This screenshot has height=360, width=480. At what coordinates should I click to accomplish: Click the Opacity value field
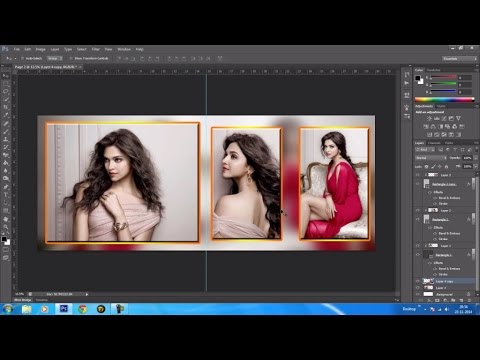pyautogui.click(x=467, y=158)
